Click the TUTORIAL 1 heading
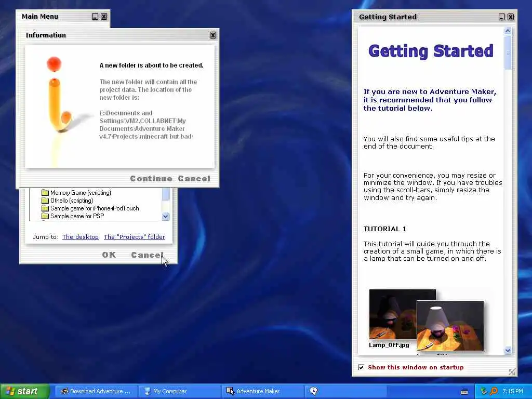532x399 pixels. 385,229
